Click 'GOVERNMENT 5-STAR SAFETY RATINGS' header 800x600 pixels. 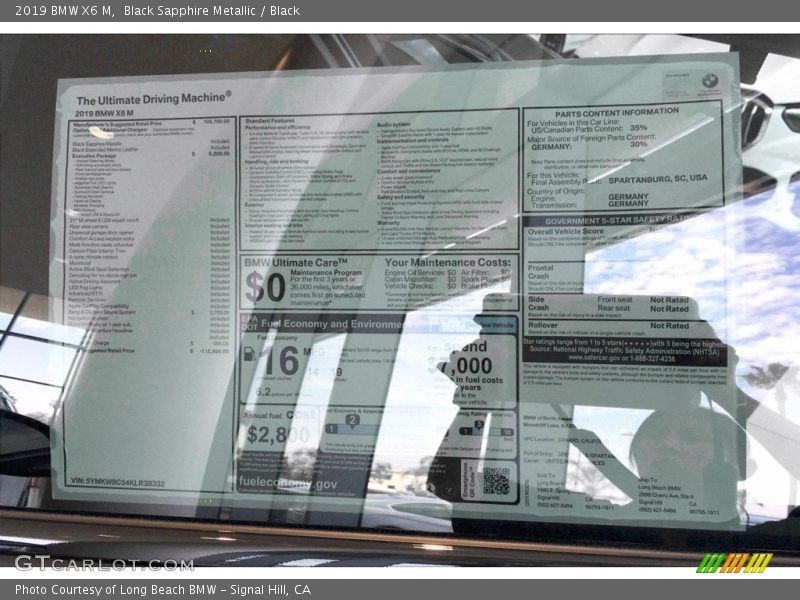point(621,220)
